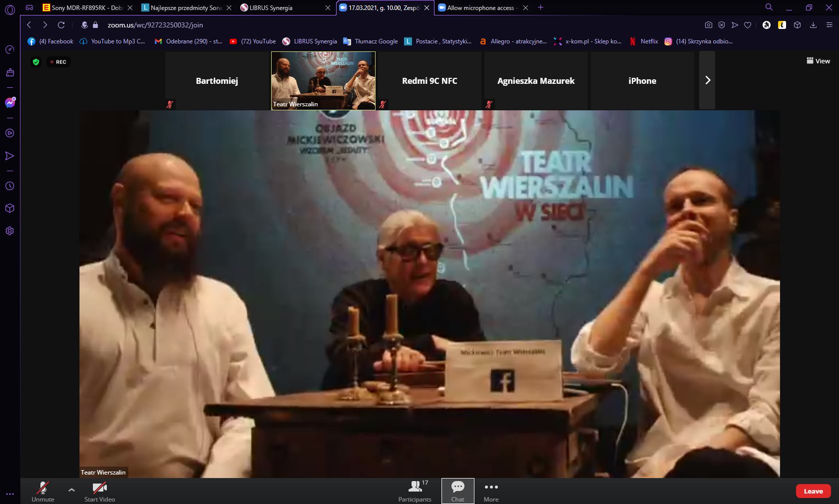Open browser sidebar settings gear

click(x=9, y=231)
